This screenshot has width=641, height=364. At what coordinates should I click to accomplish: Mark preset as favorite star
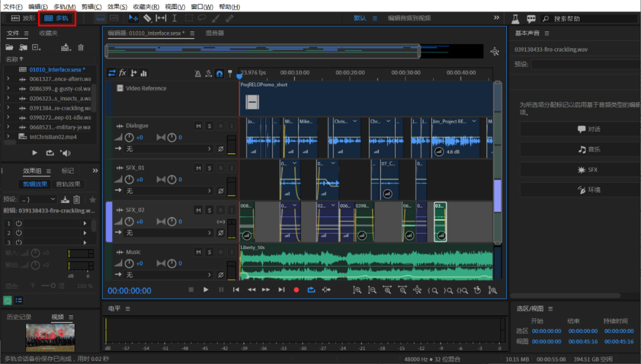93,199
